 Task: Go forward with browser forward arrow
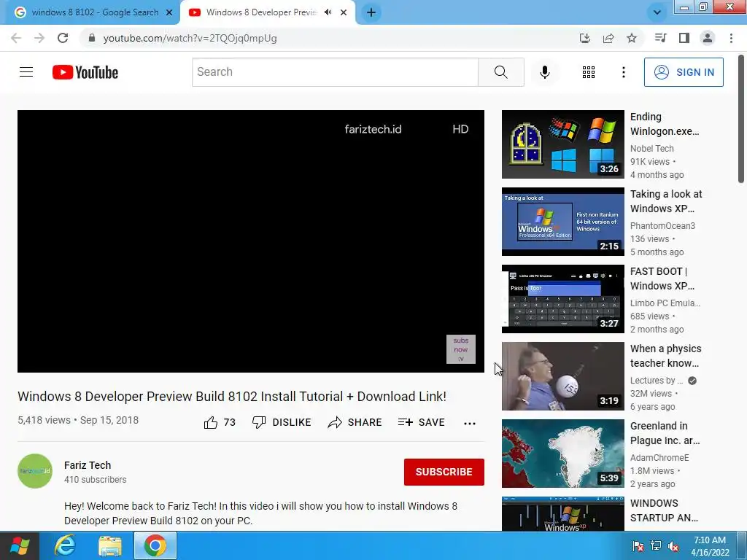(x=39, y=38)
